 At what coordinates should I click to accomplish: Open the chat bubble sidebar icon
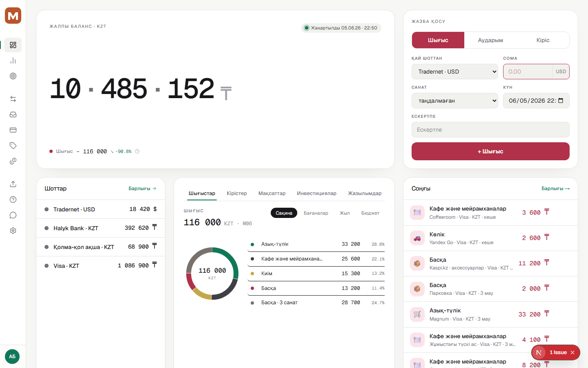pyautogui.click(x=13, y=215)
